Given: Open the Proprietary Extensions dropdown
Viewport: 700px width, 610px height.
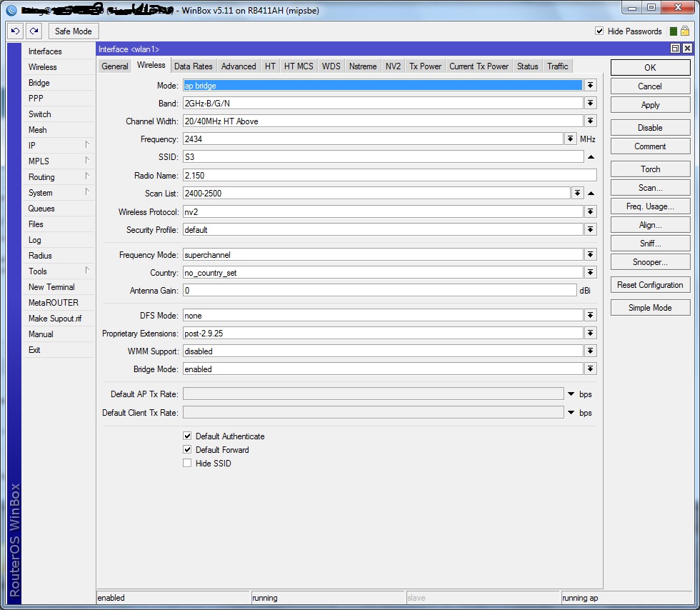Looking at the screenshot, I should click(x=591, y=333).
